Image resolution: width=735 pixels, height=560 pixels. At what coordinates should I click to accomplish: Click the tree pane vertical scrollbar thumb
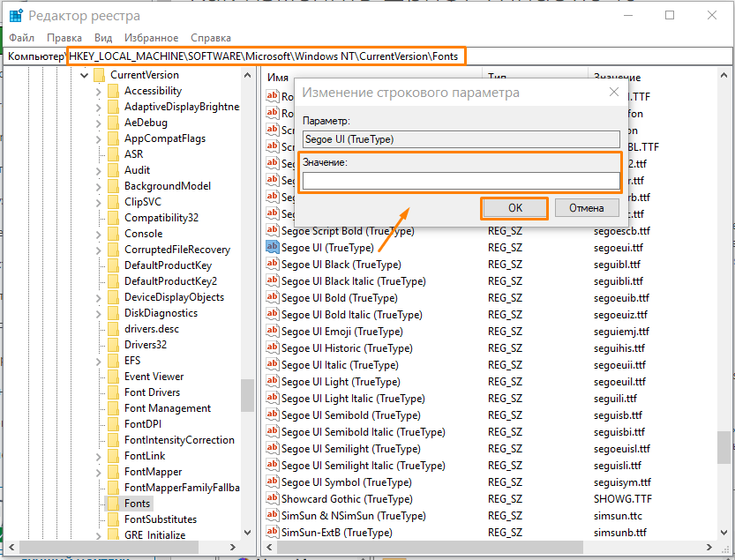[247, 395]
